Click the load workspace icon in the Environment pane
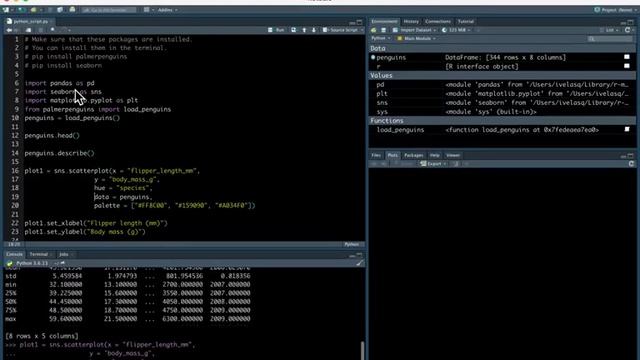 click(373, 30)
